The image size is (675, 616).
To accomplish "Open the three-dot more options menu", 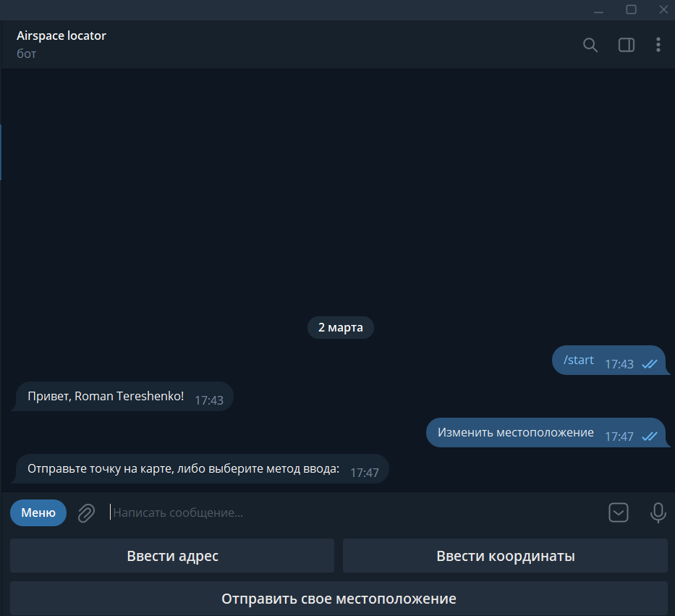I will coord(658,45).
